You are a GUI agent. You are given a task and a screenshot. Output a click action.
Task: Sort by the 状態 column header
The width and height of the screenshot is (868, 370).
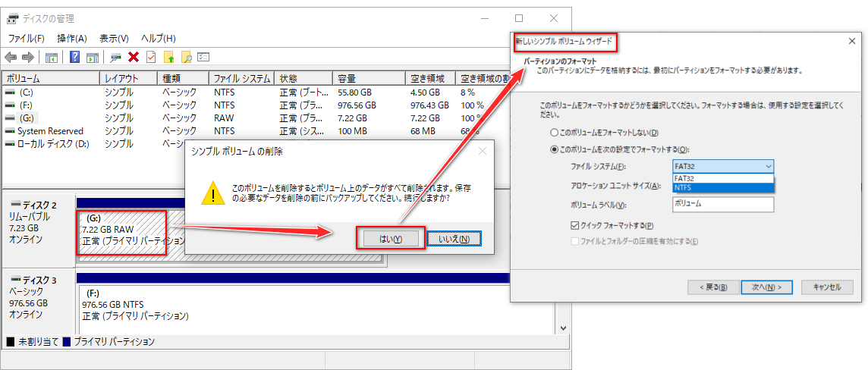(x=303, y=79)
